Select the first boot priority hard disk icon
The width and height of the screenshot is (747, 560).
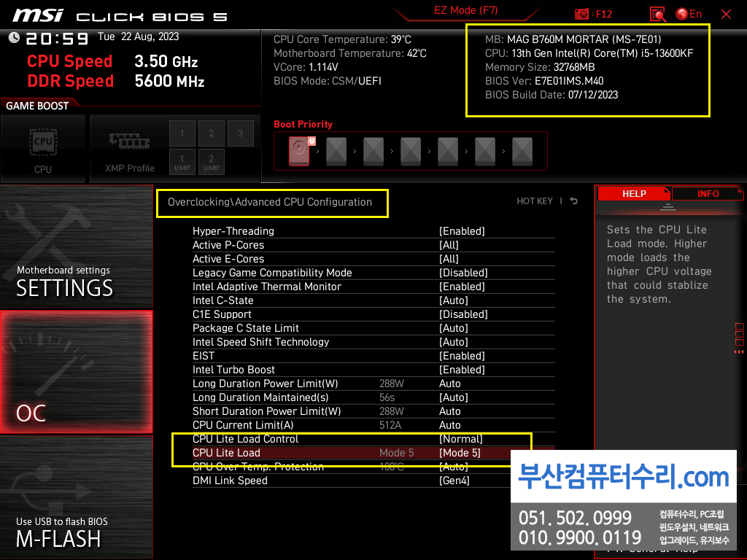(299, 151)
